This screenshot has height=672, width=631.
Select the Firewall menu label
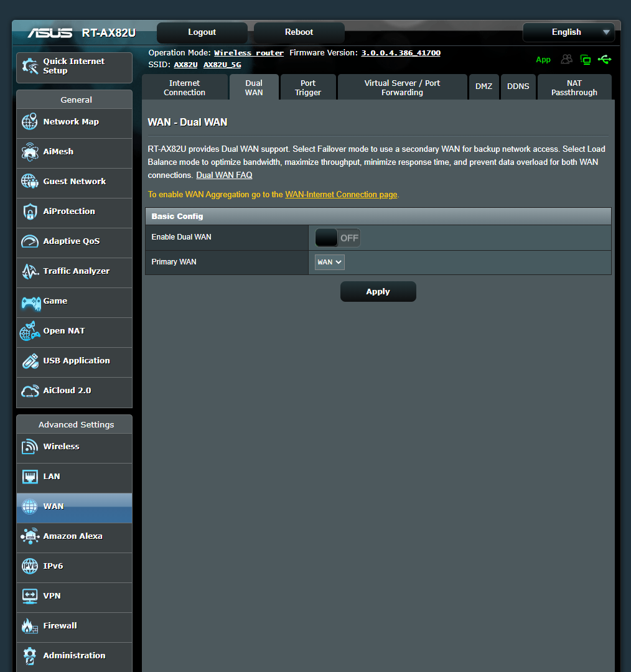click(60, 626)
